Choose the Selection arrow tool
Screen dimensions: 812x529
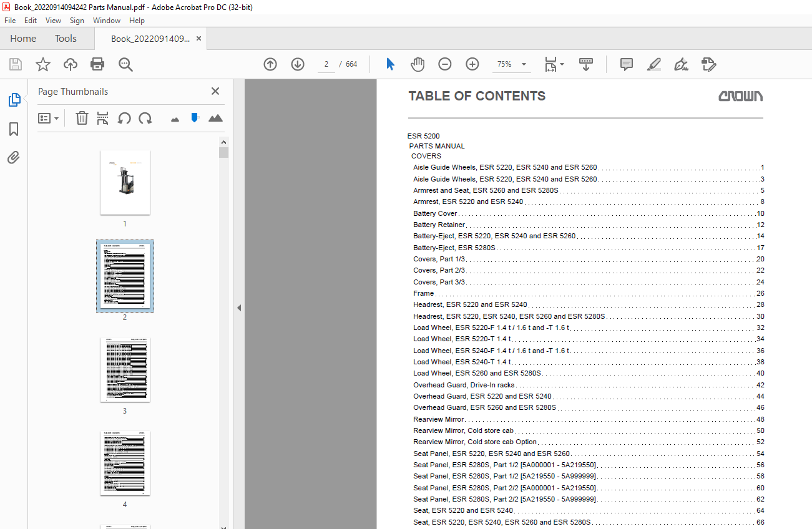[391, 64]
